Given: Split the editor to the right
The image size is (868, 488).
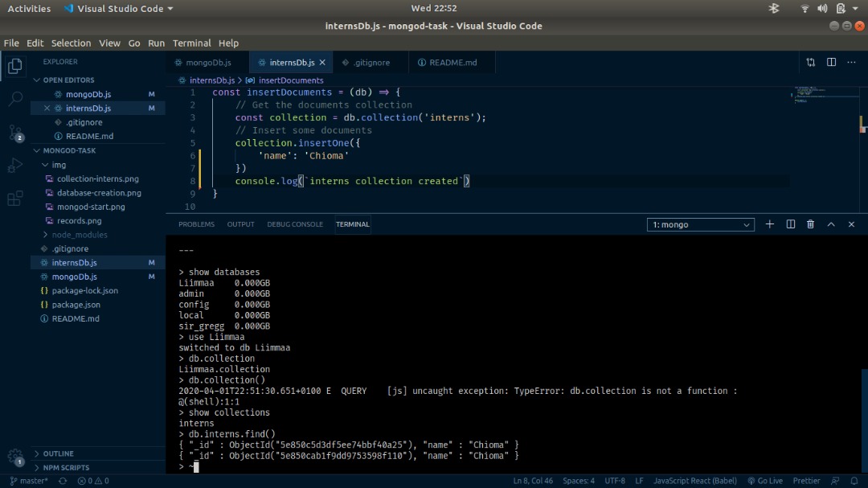Looking at the screenshot, I should pyautogui.click(x=832, y=63).
